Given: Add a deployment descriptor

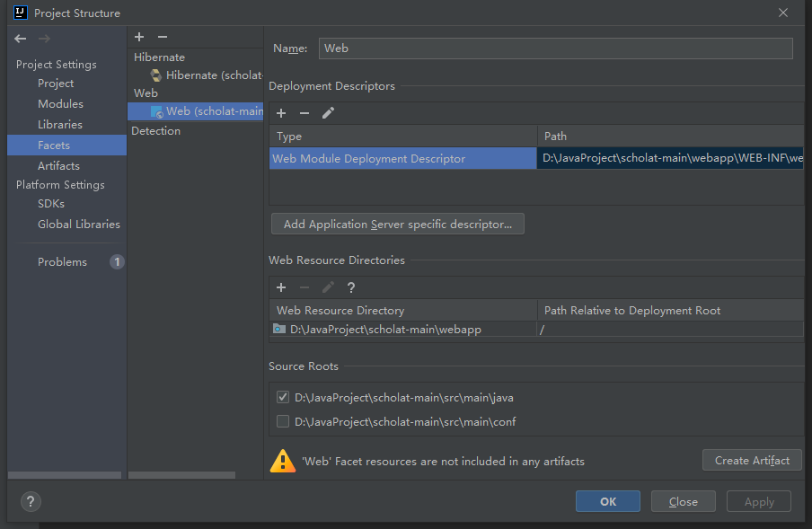Looking at the screenshot, I should tap(281, 113).
